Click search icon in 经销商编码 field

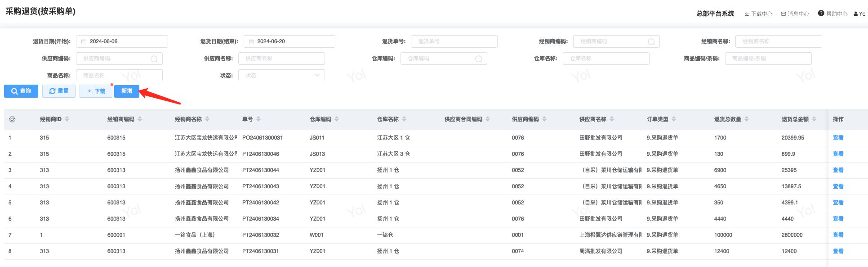(x=651, y=42)
